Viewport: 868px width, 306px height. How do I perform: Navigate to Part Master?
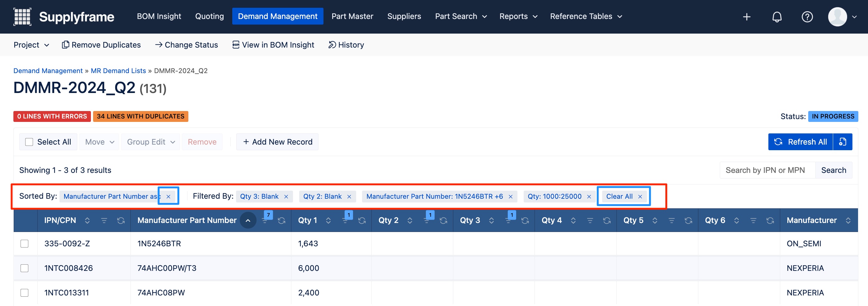[352, 16]
